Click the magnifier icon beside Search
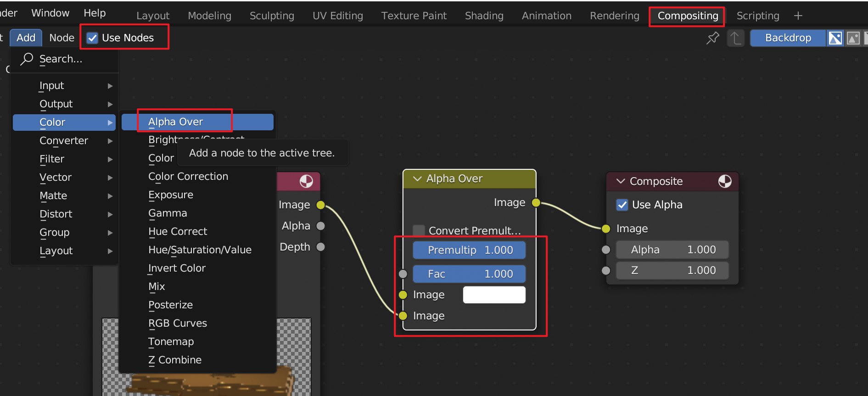This screenshot has width=868, height=396. (27, 59)
